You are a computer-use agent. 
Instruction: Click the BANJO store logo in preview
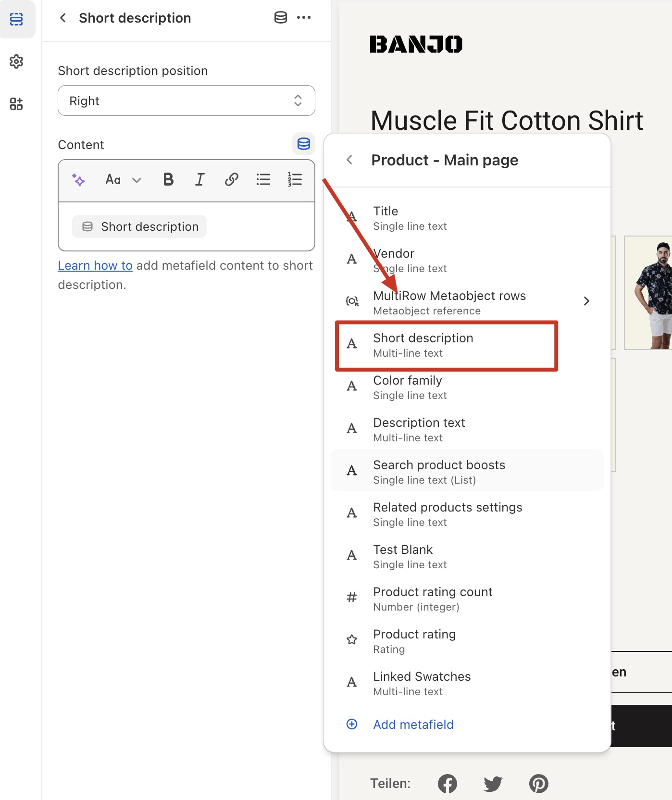(416, 44)
